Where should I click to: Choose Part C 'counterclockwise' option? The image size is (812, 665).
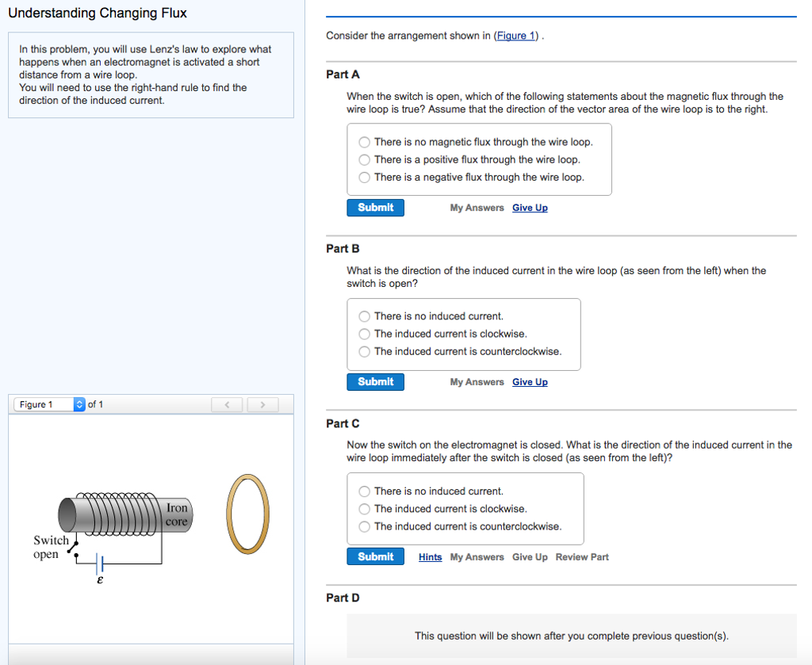[x=364, y=527]
